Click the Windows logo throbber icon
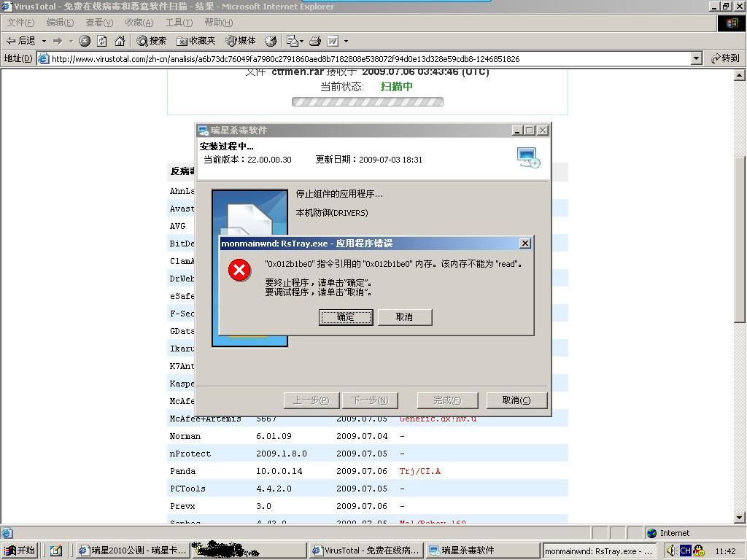This screenshot has height=560, width=747. tap(731, 23)
